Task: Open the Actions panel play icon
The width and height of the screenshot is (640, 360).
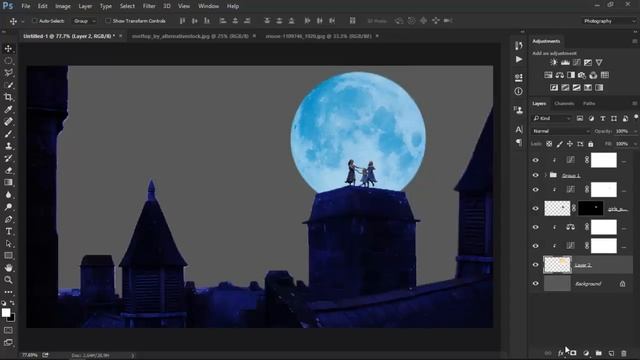Action: [x=519, y=60]
